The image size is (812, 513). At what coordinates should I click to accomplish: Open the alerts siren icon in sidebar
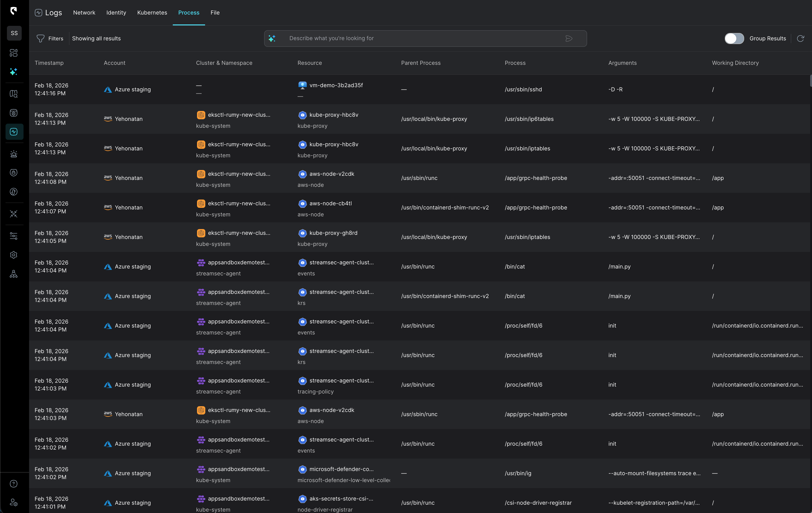(x=13, y=153)
